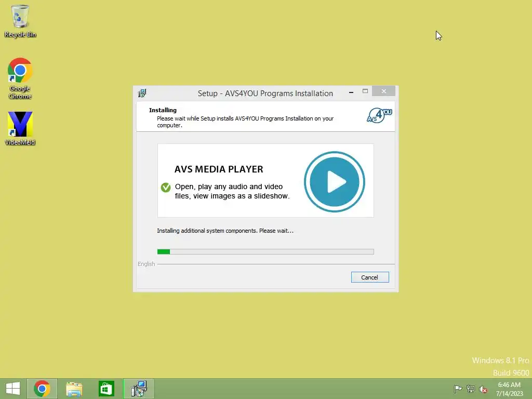Select the Google Chrome desktop shortcut
The width and height of the screenshot is (532, 399).
click(20, 78)
